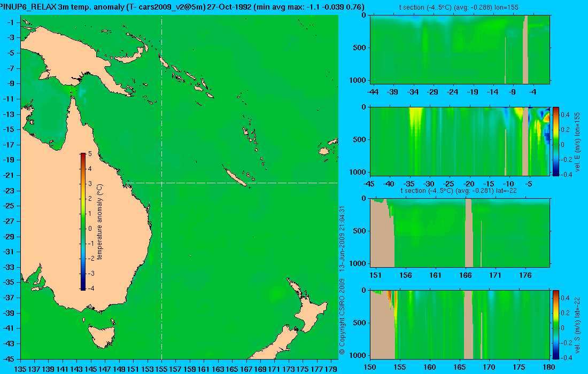
Task: Click the '13-Jun-2009 21:04:31' timestamp text
Action: [x=342, y=239]
